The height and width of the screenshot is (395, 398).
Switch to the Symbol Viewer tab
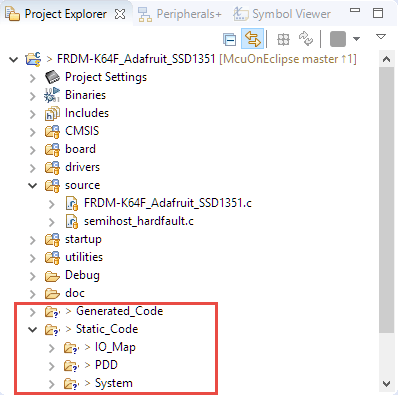[x=282, y=14]
